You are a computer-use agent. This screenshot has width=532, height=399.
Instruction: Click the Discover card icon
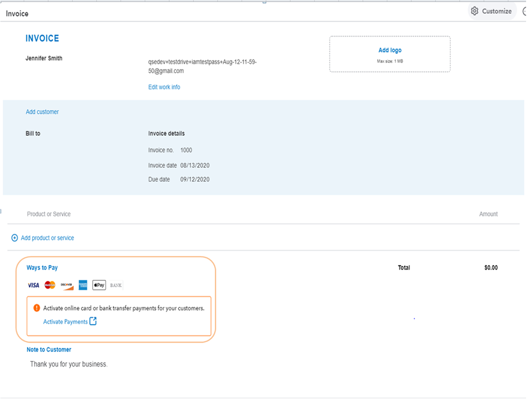click(x=67, y=286)
